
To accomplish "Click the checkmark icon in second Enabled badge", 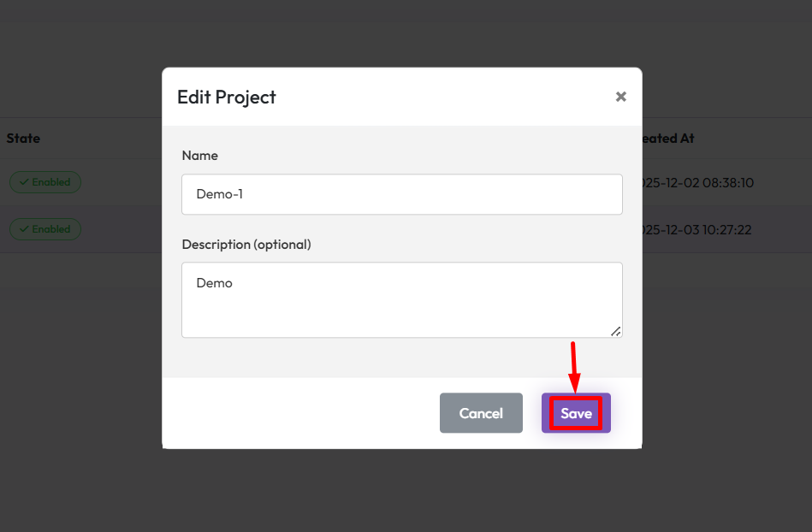I will (x=24, y=229).
